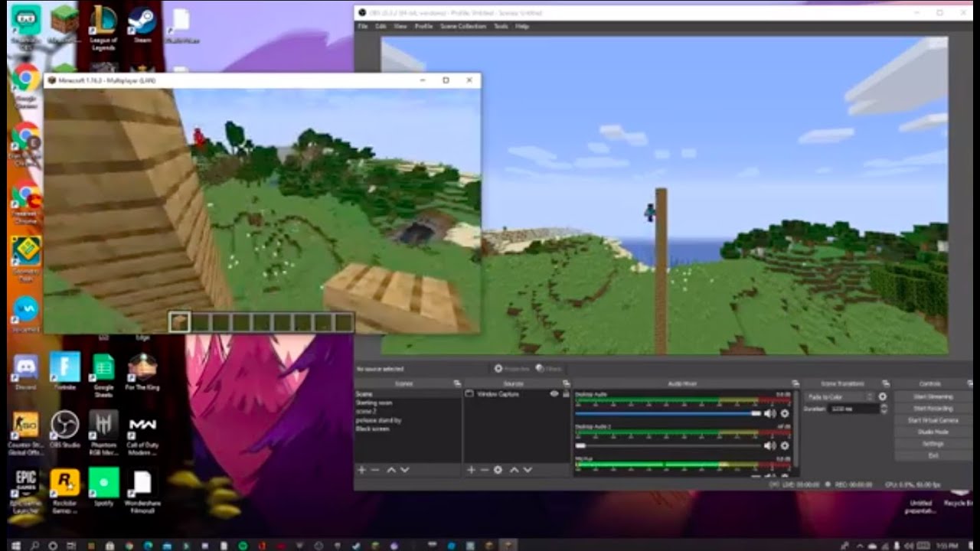Open Edit menu in OBS
Screen dimensions: 980x551
(381, 26)
